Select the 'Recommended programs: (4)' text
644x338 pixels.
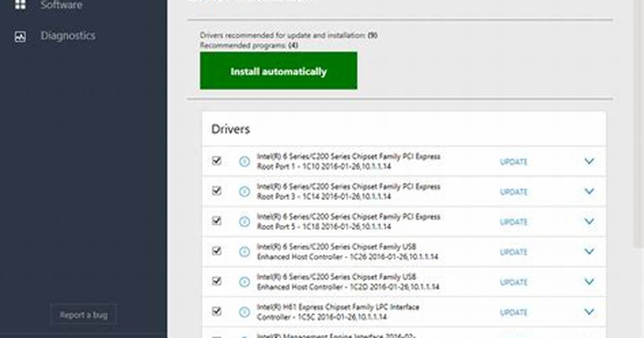click(x=249, y=45)
